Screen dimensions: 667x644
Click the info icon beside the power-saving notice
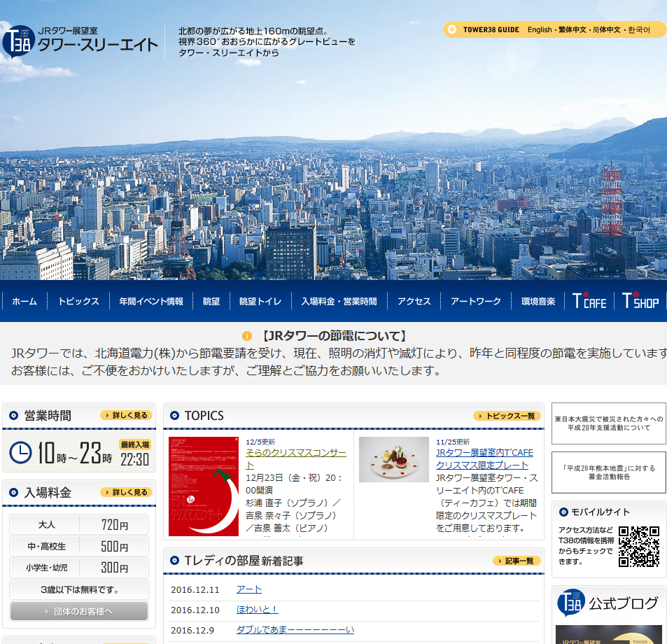(x=247, y=336)
